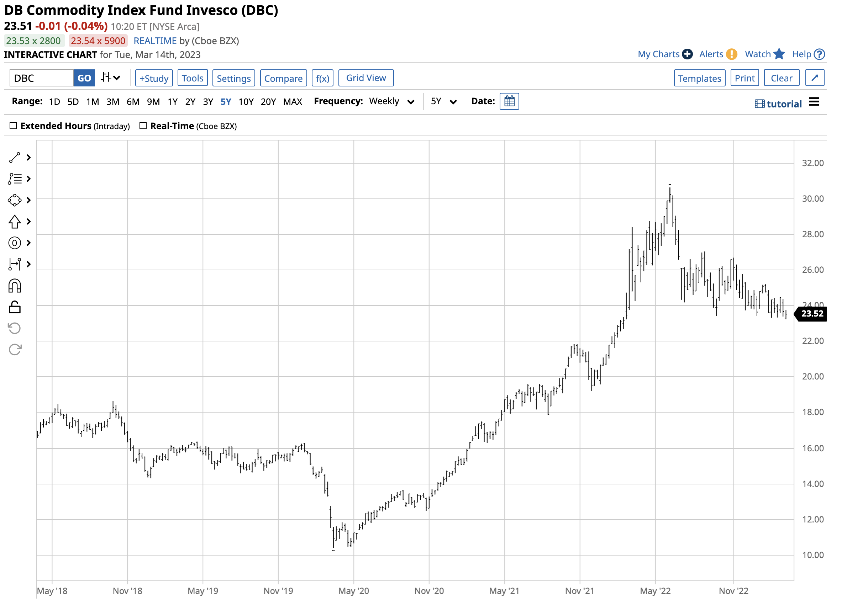Click the undo arrow icon
Viewport: 847px width, 616px height.
tap(15, 329)
